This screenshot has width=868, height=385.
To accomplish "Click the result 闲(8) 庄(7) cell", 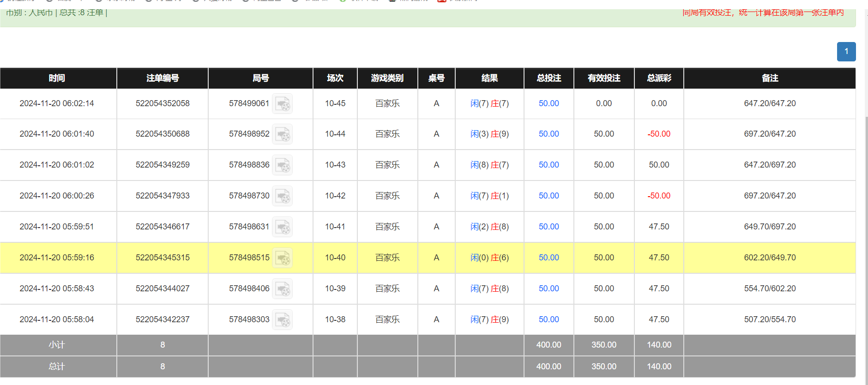I will 489,165.
